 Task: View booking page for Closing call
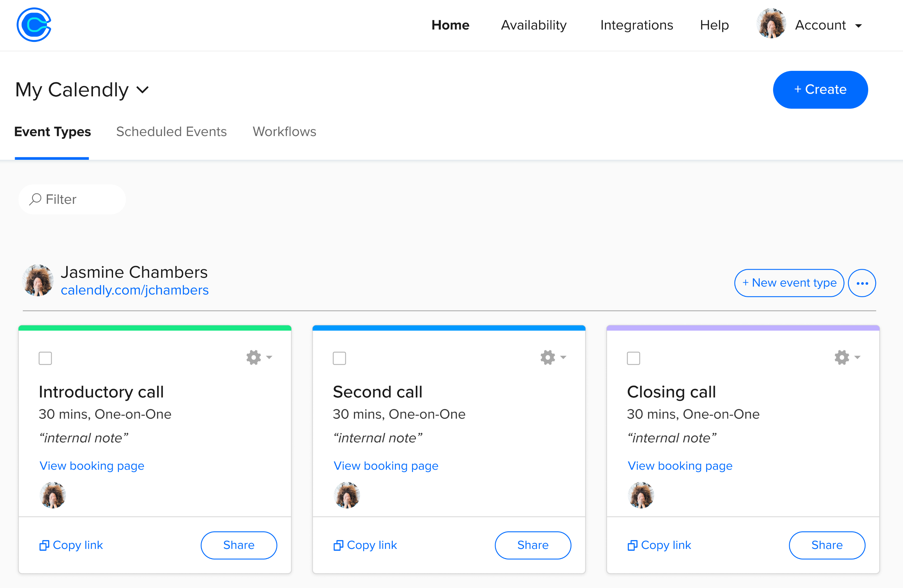click(680, 466)
